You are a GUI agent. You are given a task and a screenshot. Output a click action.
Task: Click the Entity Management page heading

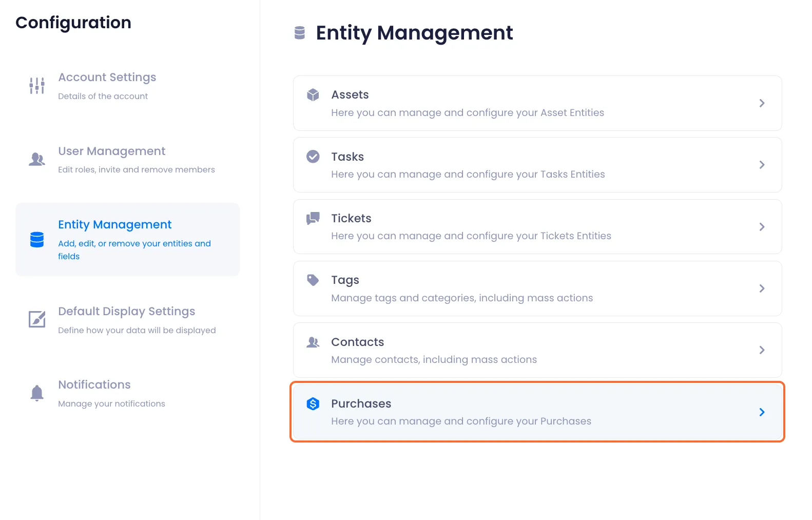[414, 33]
